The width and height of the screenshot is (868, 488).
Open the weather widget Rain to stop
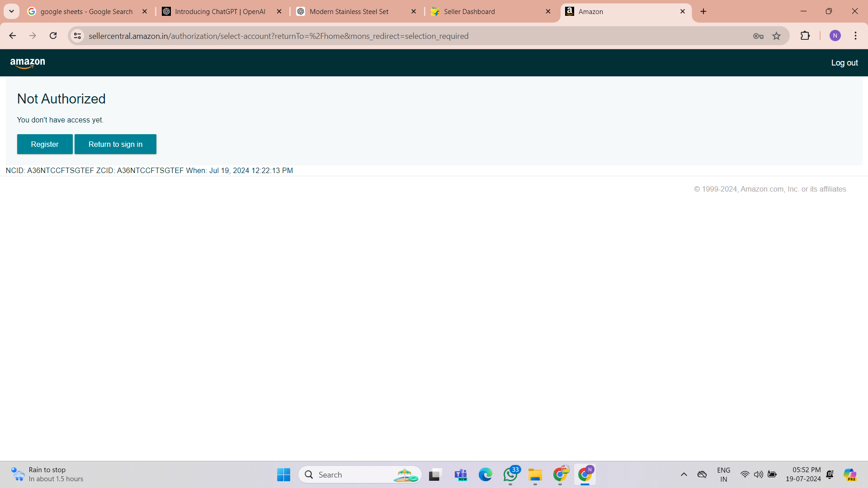pyautogui.click(x=47, y=474)
